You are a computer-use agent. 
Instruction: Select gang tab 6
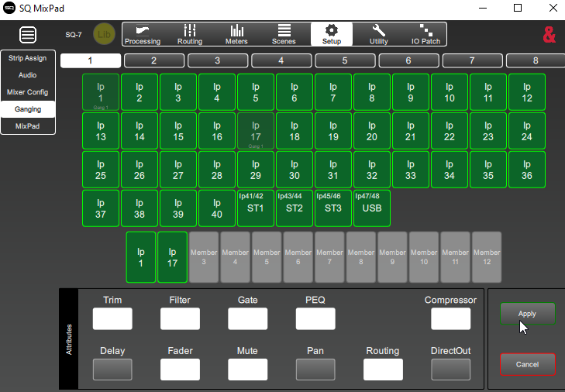(x=408, y=60)
